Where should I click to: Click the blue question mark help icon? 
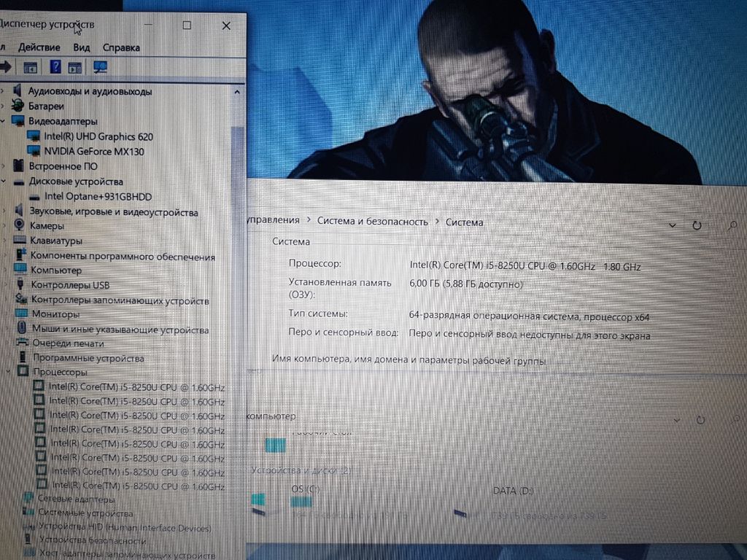[55, 66]
